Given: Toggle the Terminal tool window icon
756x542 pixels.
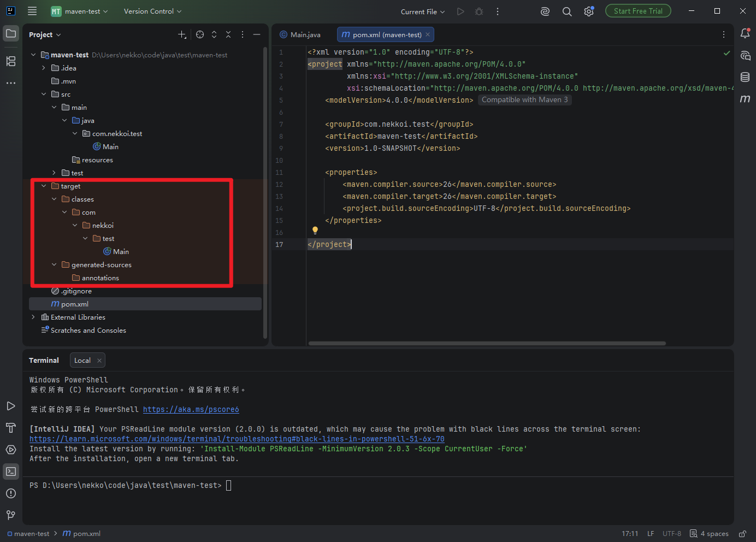Looking at the screenshot, I should click(11, 472).
